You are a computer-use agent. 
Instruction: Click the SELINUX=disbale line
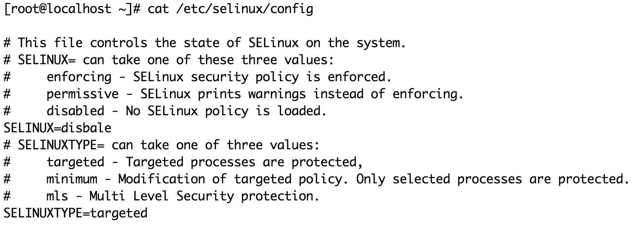tap(58, 128)
